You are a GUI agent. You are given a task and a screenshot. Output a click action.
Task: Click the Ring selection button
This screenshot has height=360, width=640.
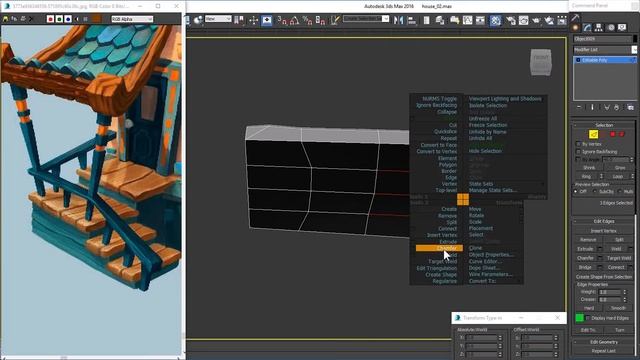point(586,176)
